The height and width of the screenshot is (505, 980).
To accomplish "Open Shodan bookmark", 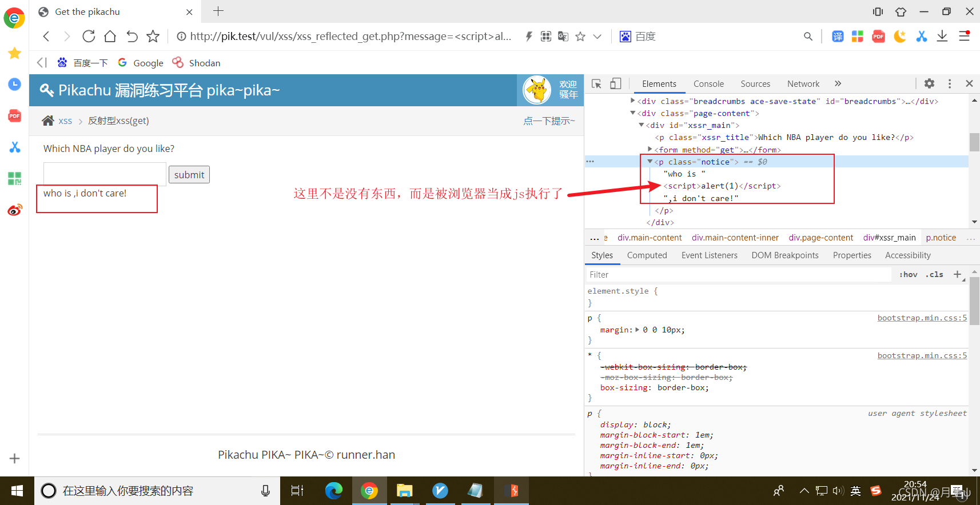I will [196, 63].
